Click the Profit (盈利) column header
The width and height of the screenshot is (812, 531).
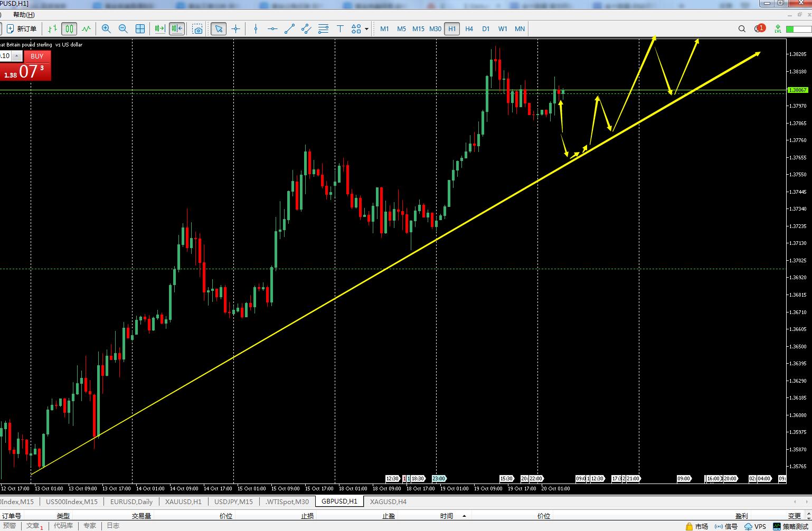pos(741,516)
